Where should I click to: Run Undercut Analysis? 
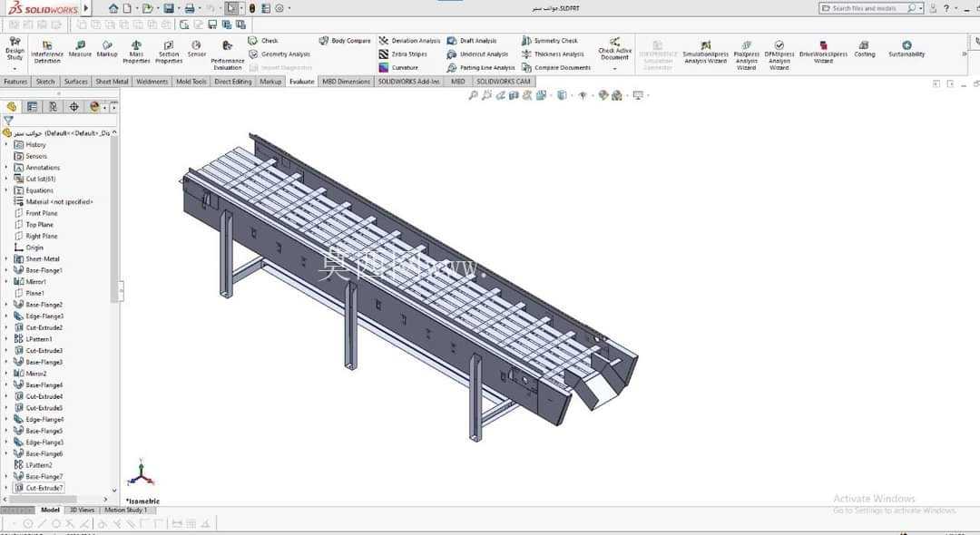coord(477,54)
